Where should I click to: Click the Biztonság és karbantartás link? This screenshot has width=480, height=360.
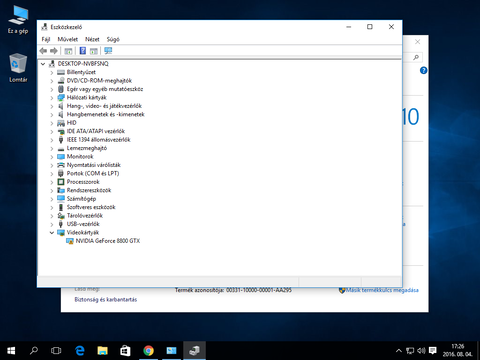pos(106,299)
